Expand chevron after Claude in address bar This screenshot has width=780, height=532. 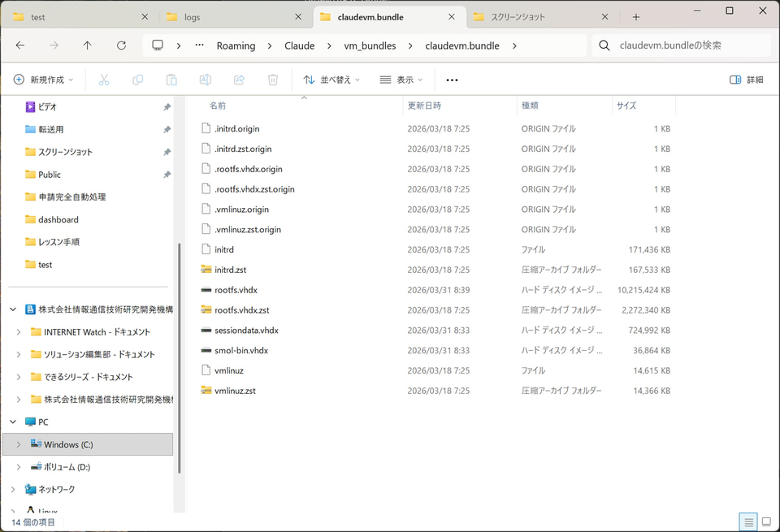(x=329, y=45)
